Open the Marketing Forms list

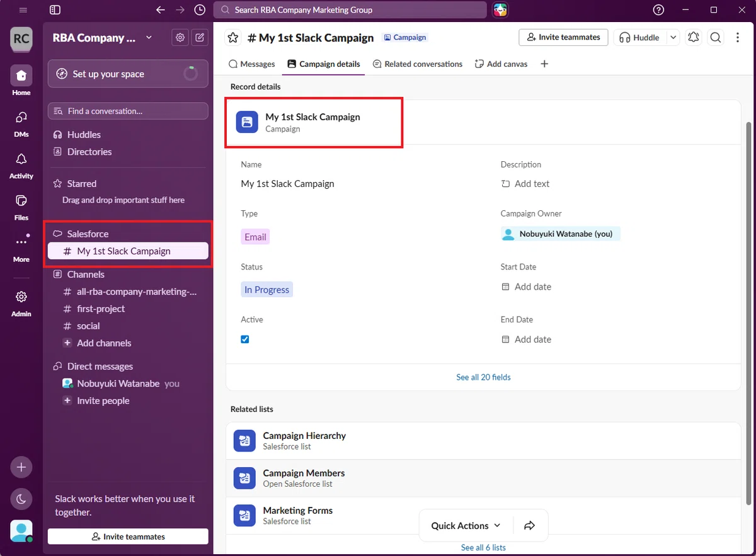coord(483,516)
